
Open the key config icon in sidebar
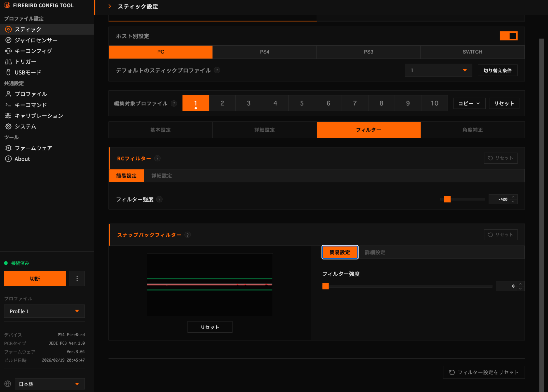(8, 51)
